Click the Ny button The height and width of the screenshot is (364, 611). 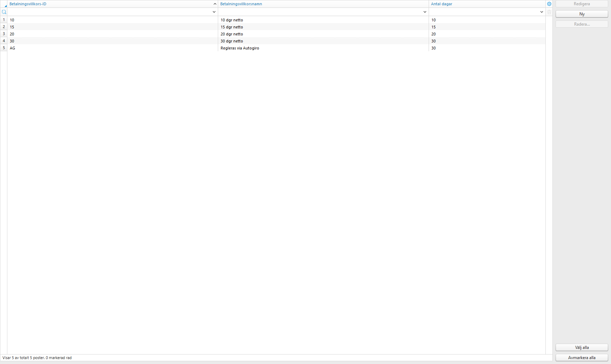[582, 14]
